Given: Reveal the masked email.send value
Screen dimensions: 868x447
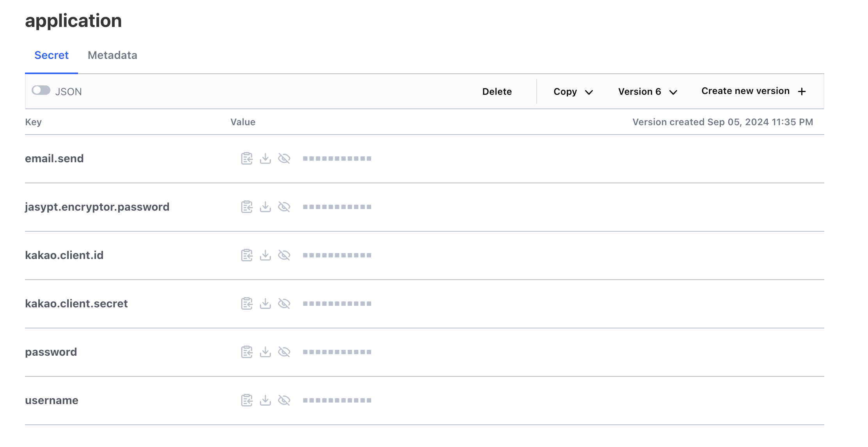Looking at the screenshot, I should tap(284, 158).
